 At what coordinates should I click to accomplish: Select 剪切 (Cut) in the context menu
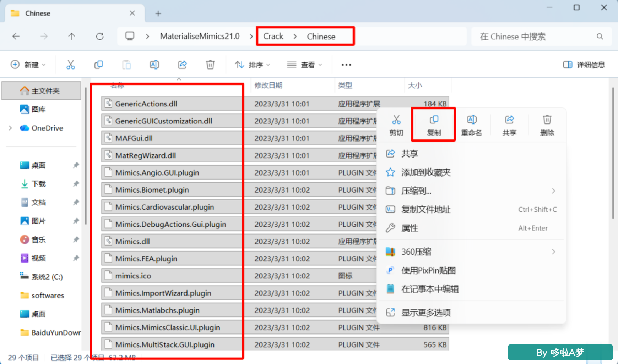[396, 125]
